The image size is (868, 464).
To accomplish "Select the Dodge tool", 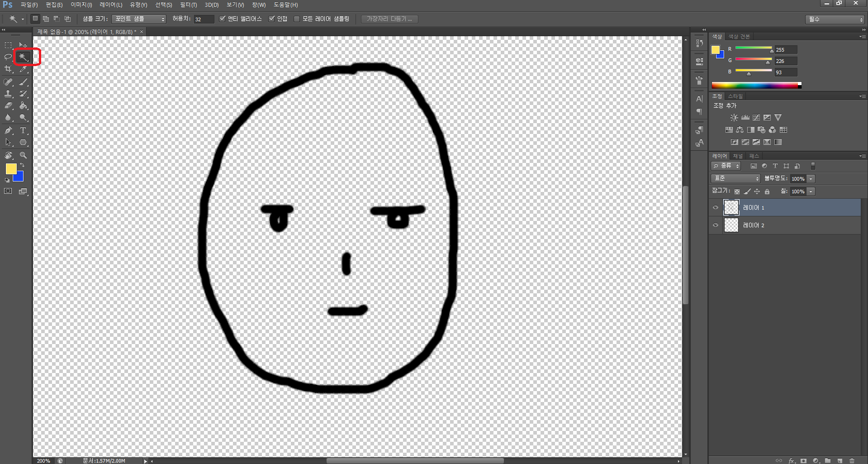I will 23,117.
